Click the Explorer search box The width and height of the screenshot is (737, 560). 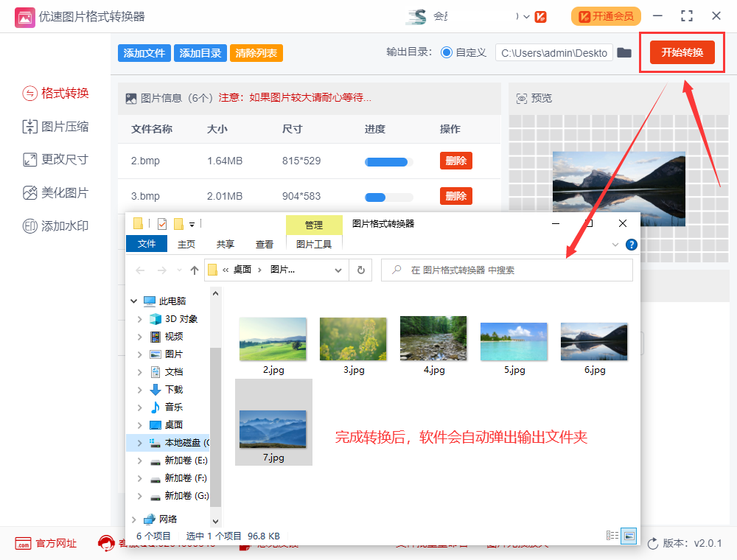coord(507,270)
